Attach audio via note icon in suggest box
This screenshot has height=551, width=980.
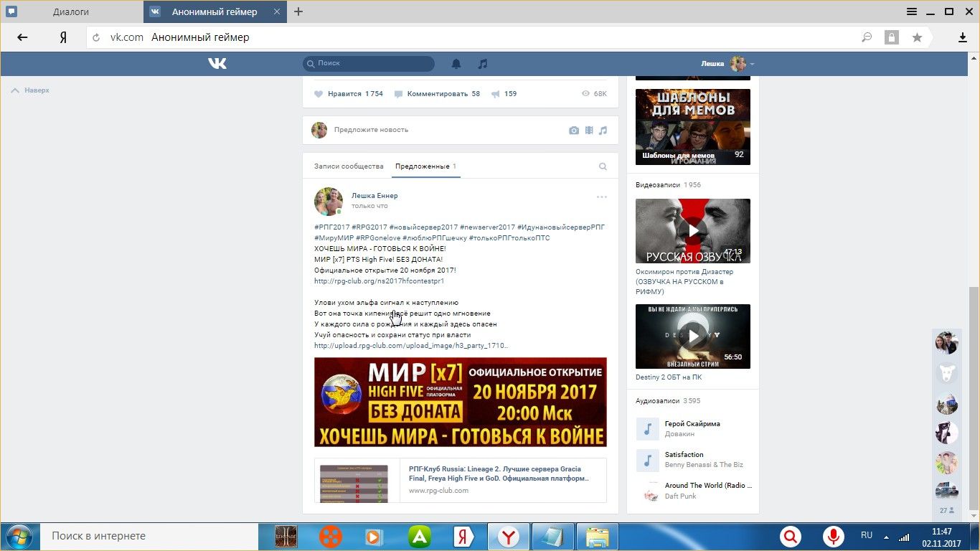pyautogui.click(x=603, y=131)
